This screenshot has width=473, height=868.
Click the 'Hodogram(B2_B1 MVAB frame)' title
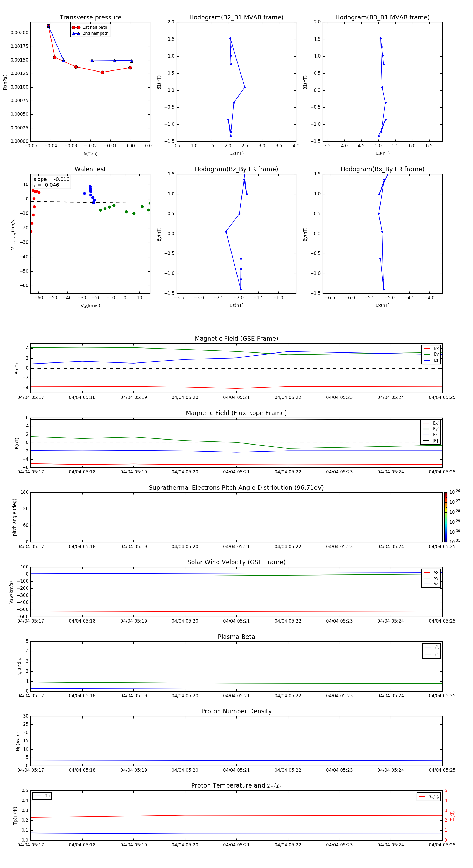[x=236, y=18]
